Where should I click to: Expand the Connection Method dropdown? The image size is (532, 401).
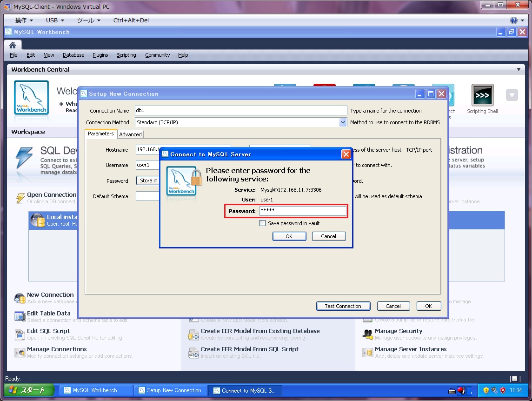click(x=343, y=122)
